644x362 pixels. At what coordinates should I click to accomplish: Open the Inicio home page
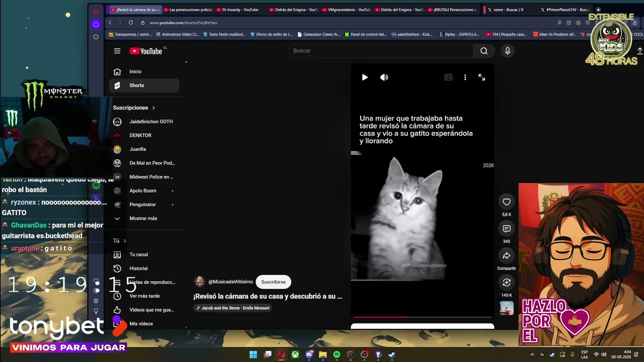(x=144, y=71)
